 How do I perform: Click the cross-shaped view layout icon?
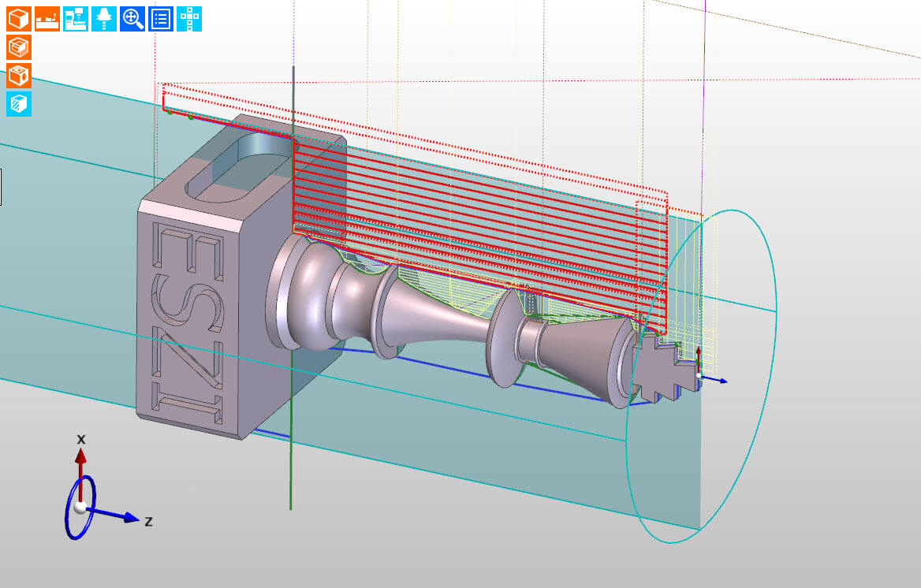189,19
